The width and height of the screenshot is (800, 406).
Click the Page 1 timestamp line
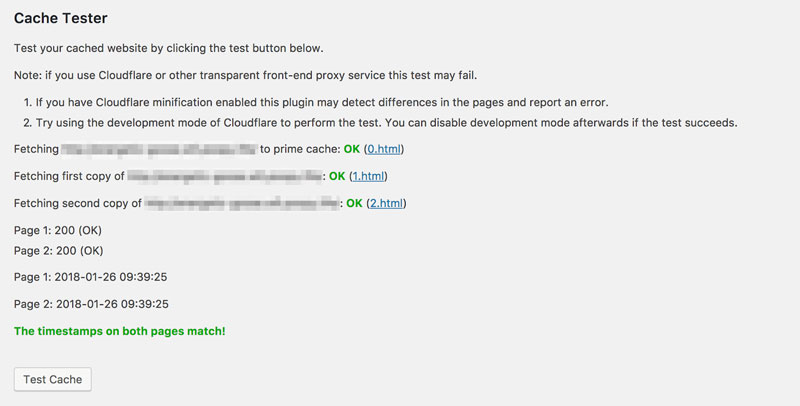pos(91,277)
